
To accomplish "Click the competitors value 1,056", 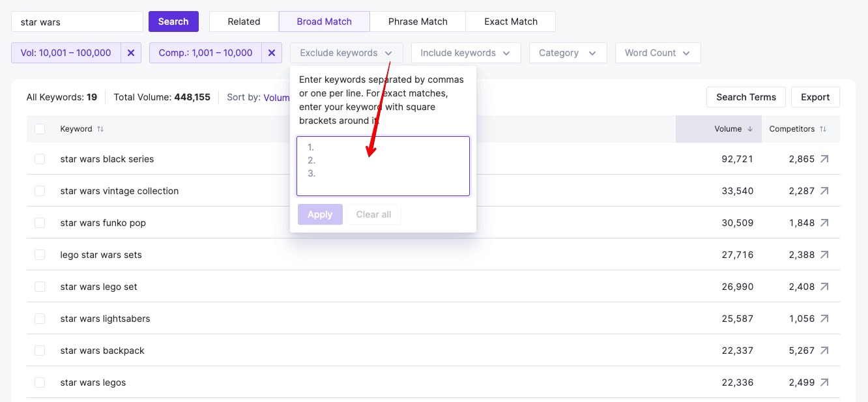I will tap(802, 319).
